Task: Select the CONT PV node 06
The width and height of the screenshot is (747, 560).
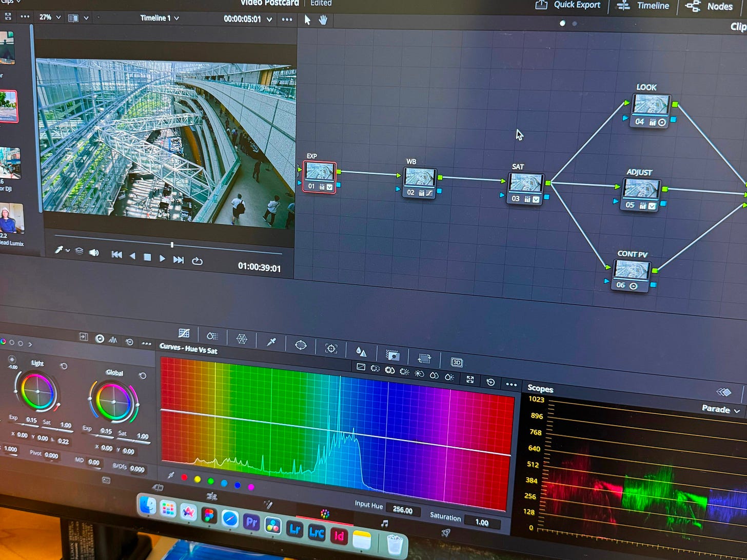Action: coord(631,276)
